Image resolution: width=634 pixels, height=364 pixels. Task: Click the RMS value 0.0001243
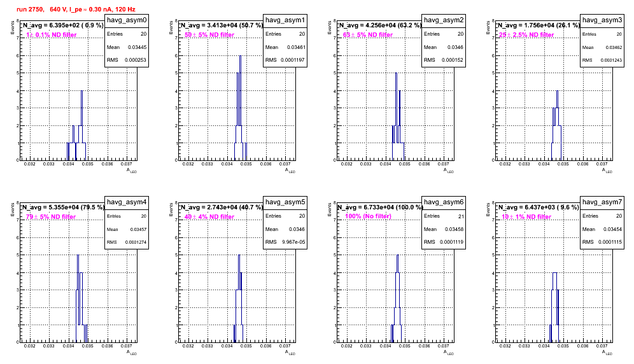611,60
